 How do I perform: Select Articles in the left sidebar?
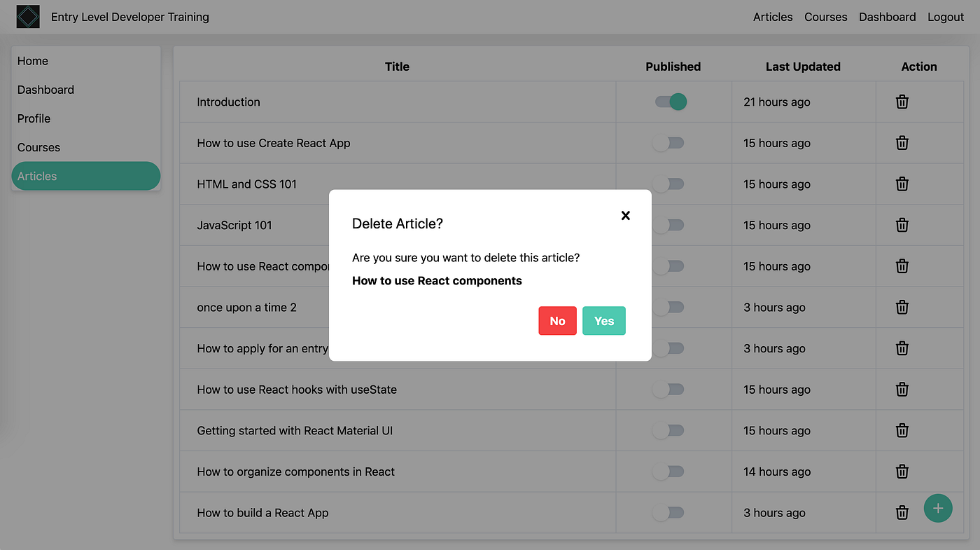tap(36, 176)
